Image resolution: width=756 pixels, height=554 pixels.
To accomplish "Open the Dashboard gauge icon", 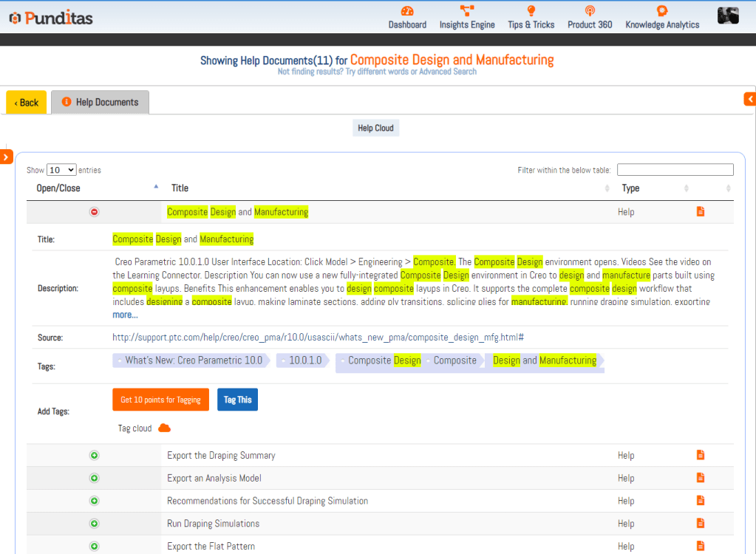I will [407, 11].
